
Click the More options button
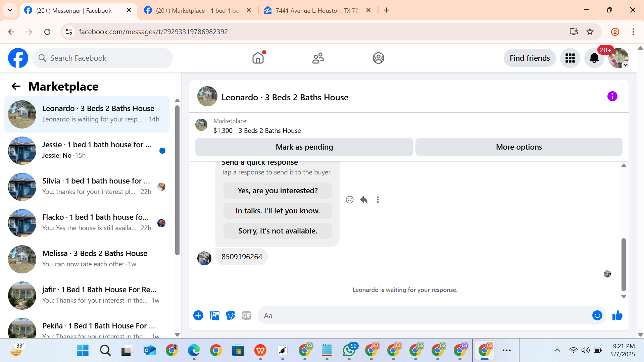click(519, 147)
